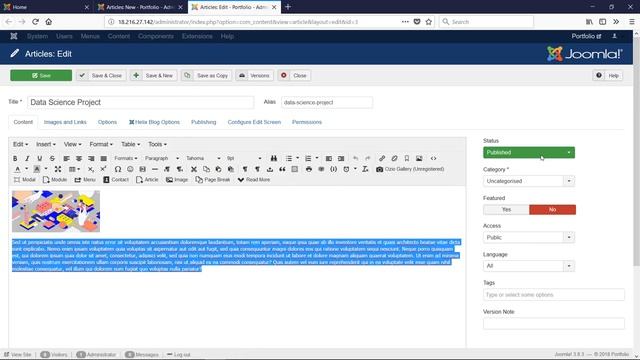Open Ozio Gallery camera button
This screenshot has height=360, width=640.
[410, 169]
